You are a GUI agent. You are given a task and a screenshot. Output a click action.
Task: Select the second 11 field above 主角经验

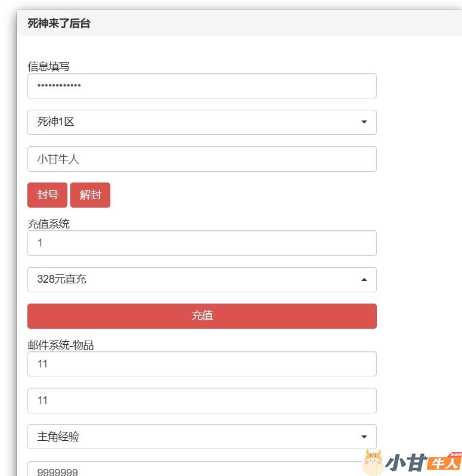coord(201,400)
